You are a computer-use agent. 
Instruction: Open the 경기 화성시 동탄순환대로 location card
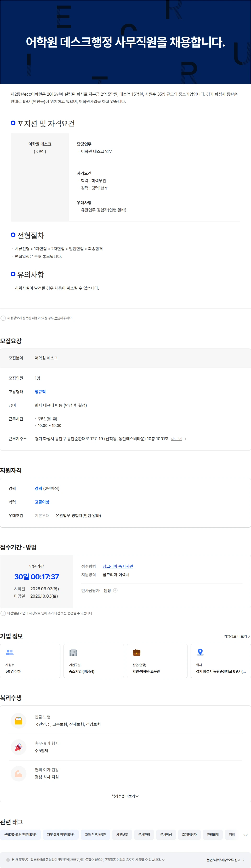(221, 661)
